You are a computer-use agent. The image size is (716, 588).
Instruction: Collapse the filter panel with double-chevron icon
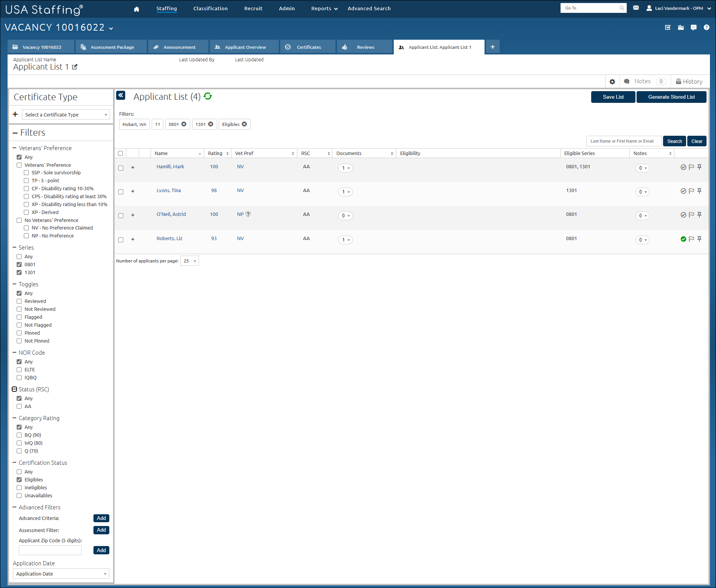point(121,95)
